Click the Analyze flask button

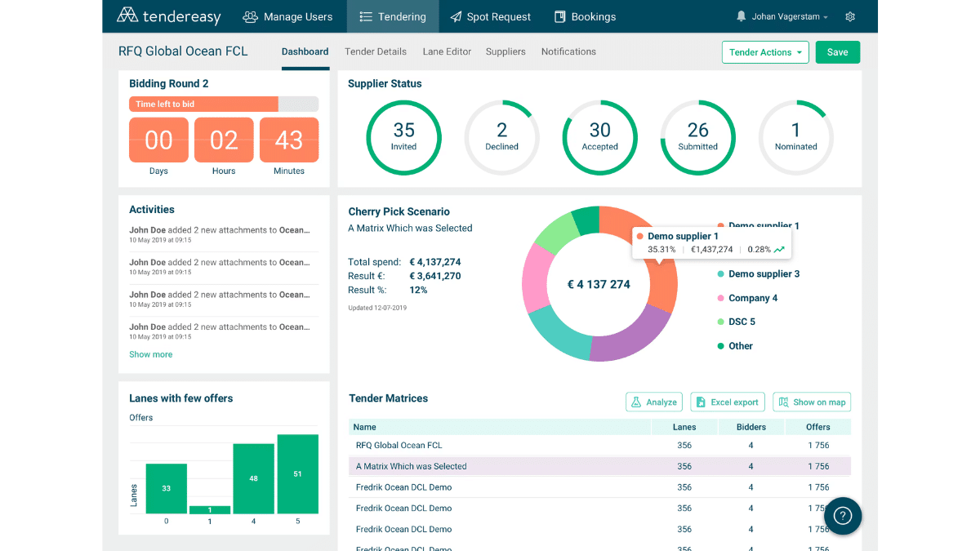pos(654,402)
